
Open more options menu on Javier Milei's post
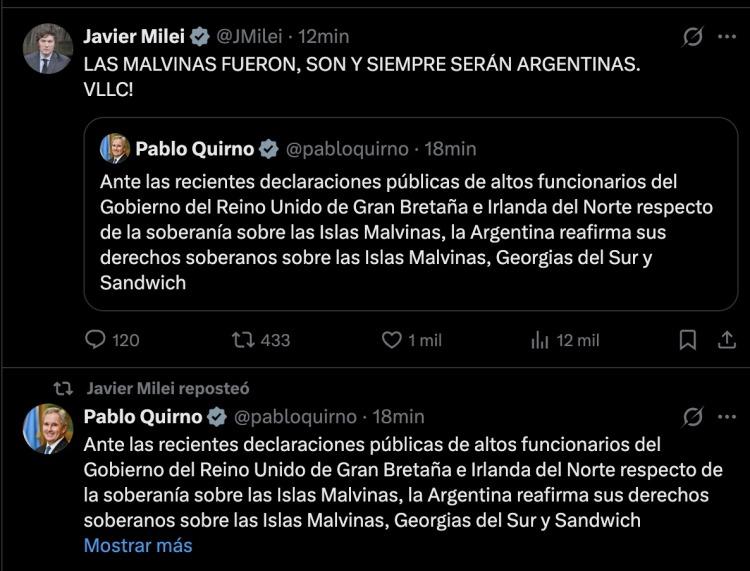tap(727, 37)
